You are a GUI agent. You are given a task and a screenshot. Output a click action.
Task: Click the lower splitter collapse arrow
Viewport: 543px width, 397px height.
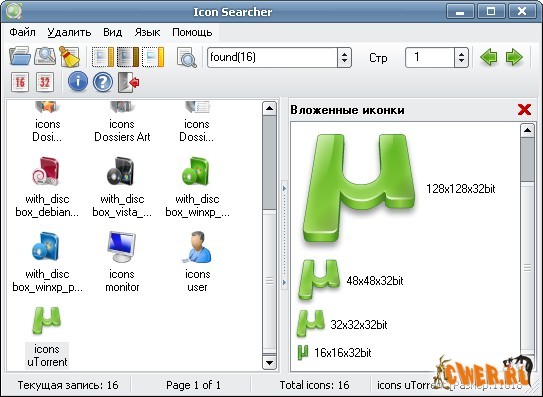click(x=284, y=282)
